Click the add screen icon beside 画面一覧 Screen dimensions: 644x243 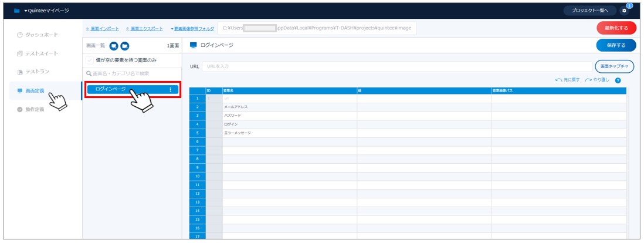pyautogui.click(x=114, y=46)
